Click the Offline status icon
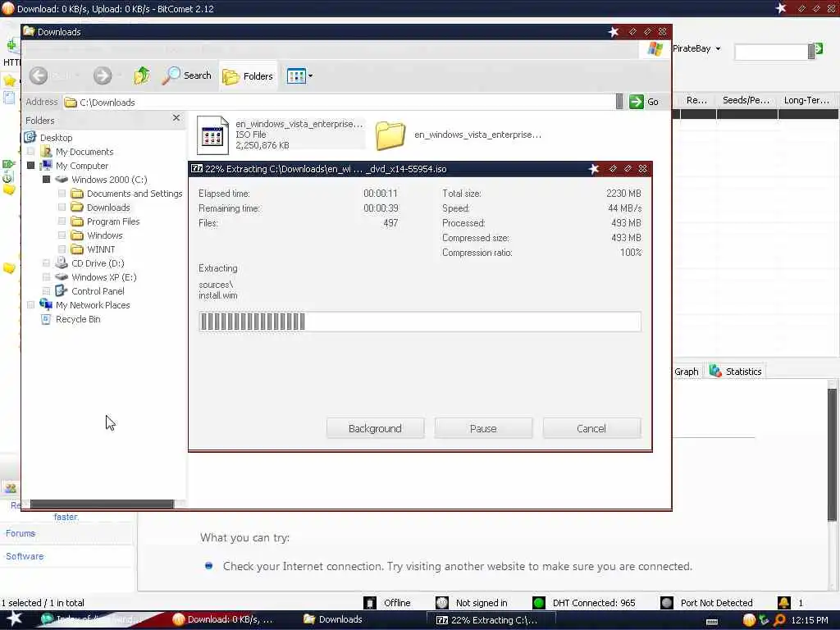Image resolution: width=840 pixels, height=630 pixels. click(370, 603)
